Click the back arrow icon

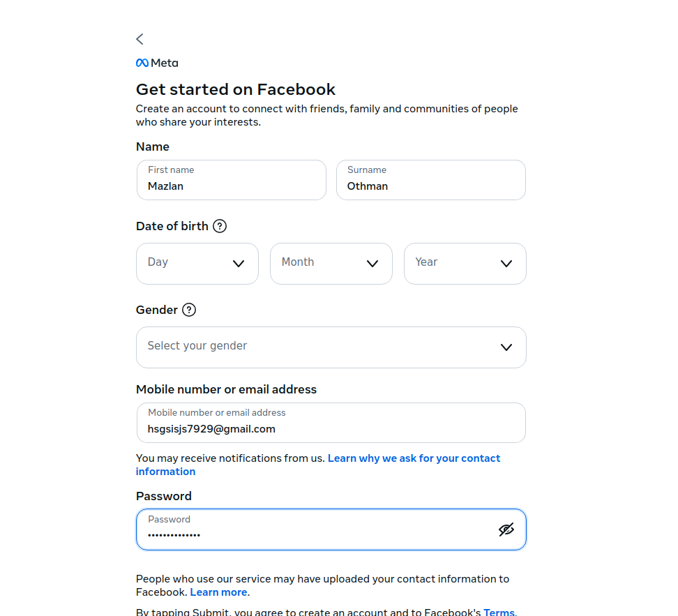[x=139, y=39]
